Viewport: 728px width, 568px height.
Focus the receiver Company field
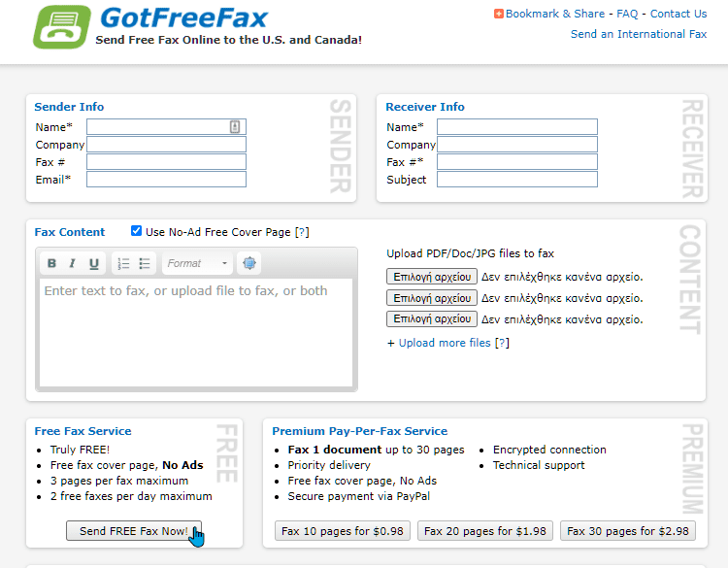click(x=517, y=145)
